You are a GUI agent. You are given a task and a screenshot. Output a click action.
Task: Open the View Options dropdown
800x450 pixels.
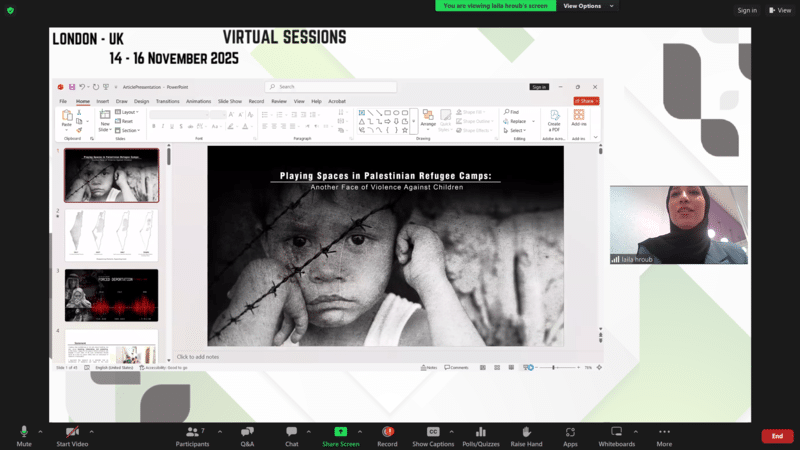coord(586,6)
